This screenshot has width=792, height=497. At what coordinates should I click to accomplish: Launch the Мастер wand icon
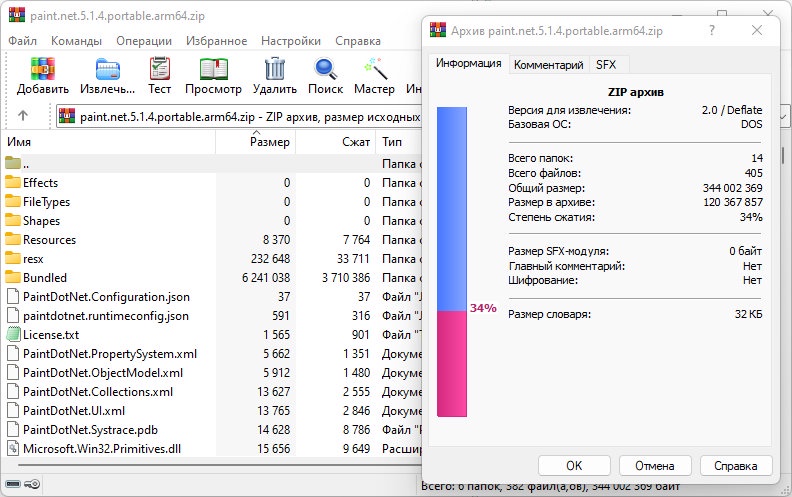pyautogui.click(x=375, y=69)
